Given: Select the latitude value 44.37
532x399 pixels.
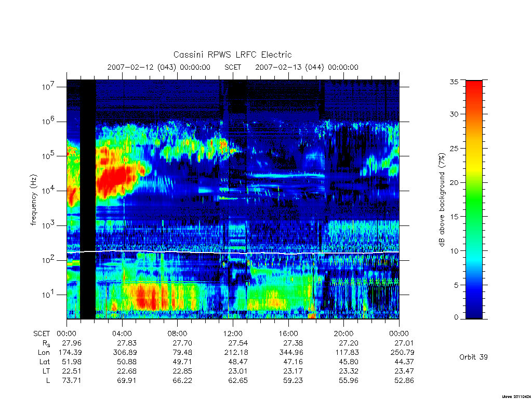Looking at the screenshot, I should 404,362.
